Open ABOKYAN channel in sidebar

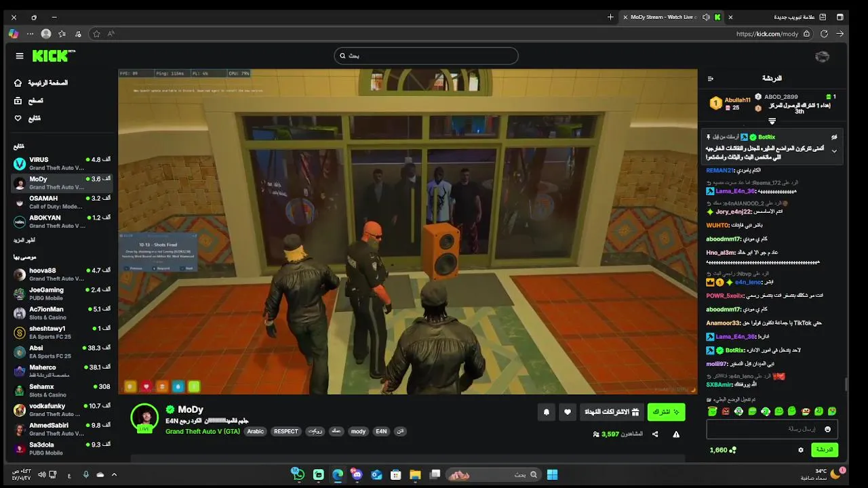click(62, 222)
